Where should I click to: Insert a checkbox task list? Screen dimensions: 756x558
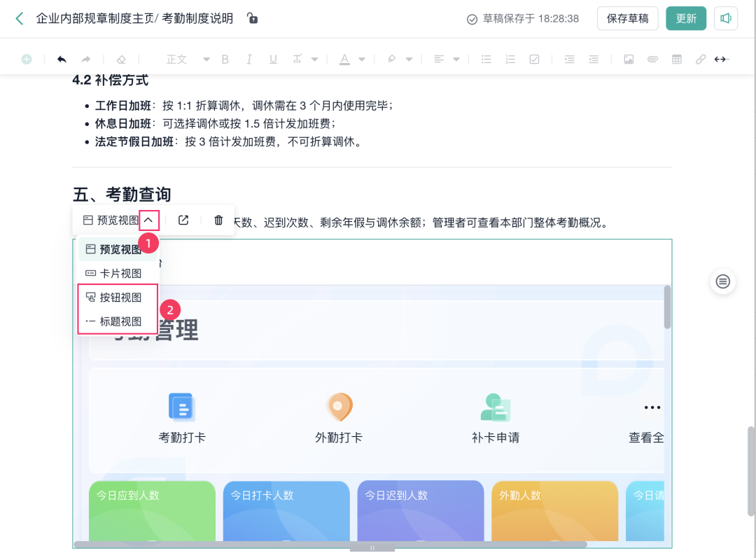[534, 60]
